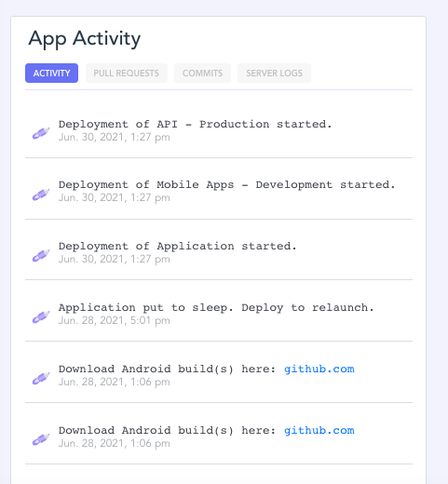Click rocket icon beside Application put to sleep
Screen dimensions: 448x484
pyautogui.click(x=41, y=317)
